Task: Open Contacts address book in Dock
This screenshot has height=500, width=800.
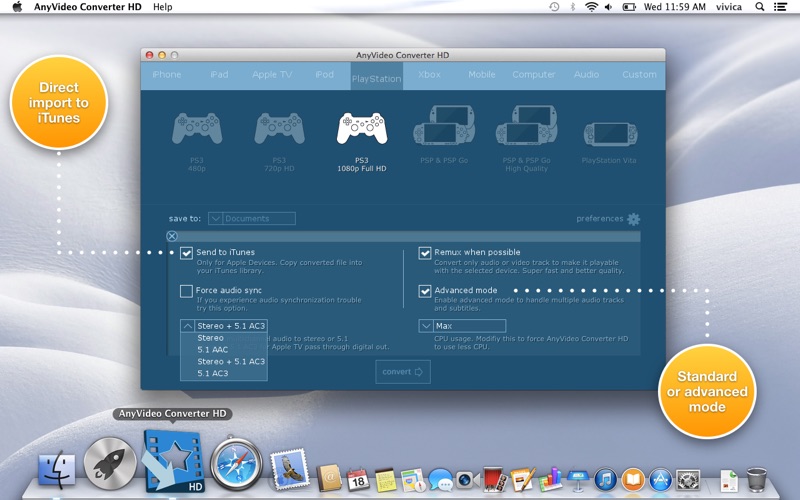Action: click(329, 478)
